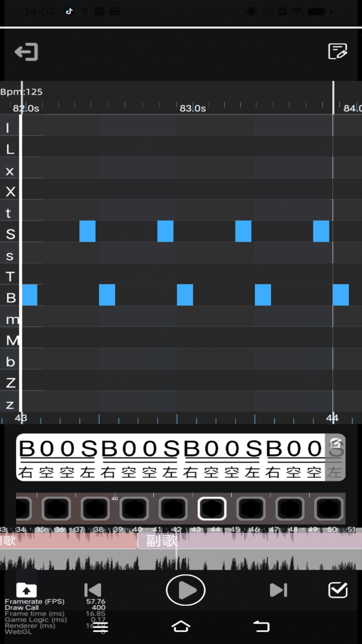
Task: Tap the exit arrow icon at top left
Action: 26,52
